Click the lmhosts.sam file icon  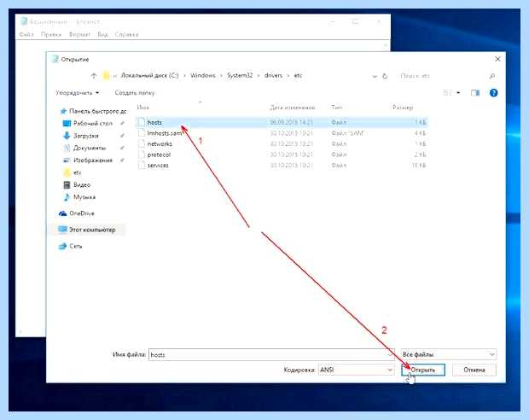(x=142, y=133)
